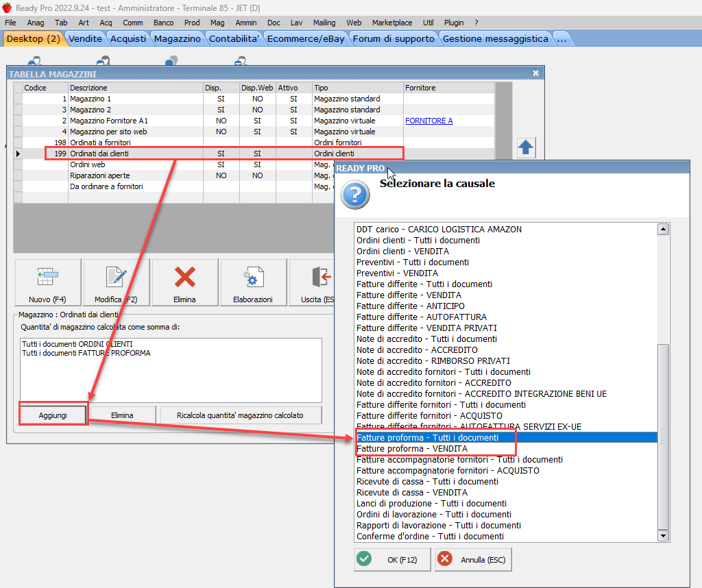Viewport: 702px width, 588px height.
Task: Select 'Fatture proforma - Tutti i documenti'
Action: tap(506, 438)
